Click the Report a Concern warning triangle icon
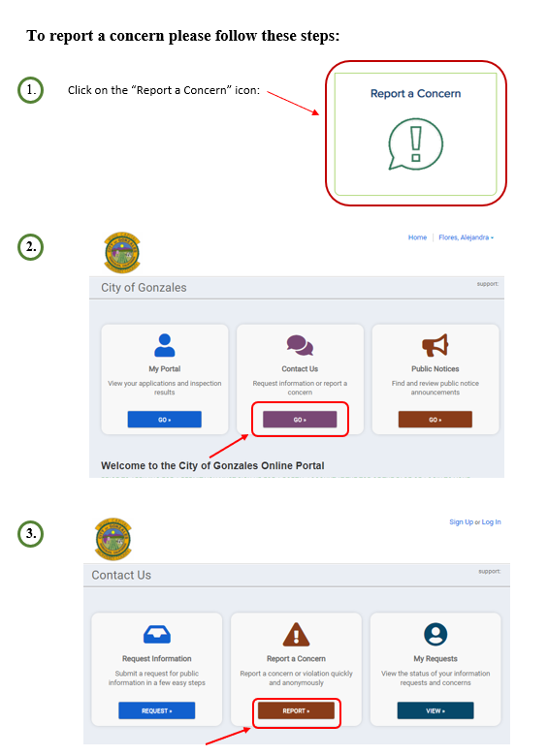Screen dimensions: 548x756 point(296,635)
